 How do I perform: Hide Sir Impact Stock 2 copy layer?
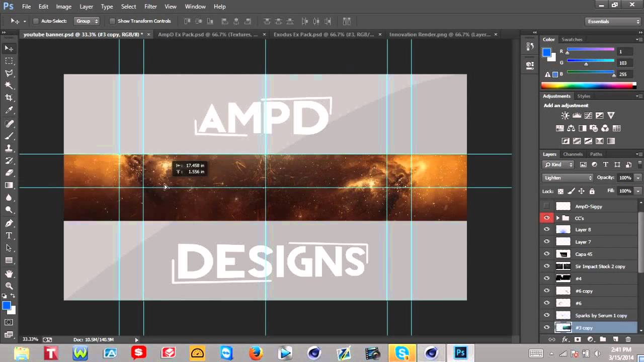click(x=546, y=266)
